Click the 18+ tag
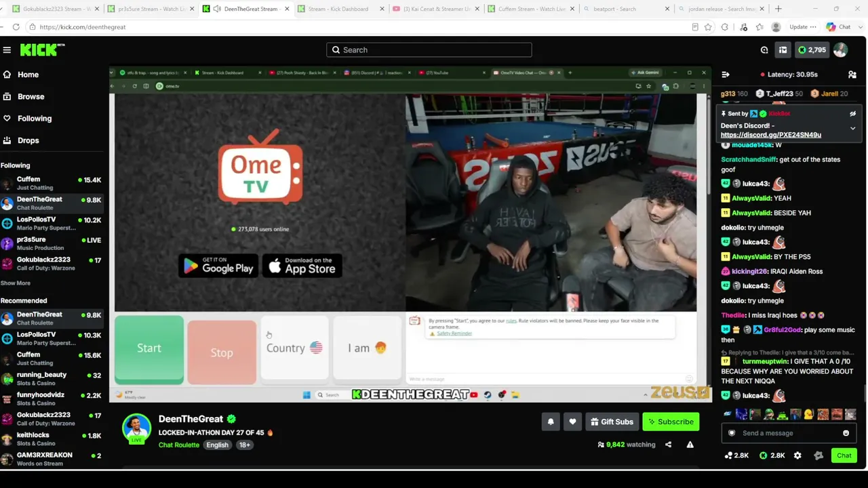 [244, 445]
